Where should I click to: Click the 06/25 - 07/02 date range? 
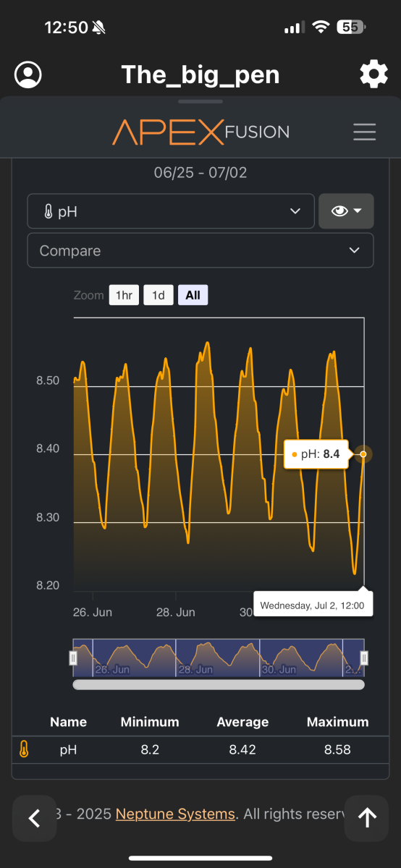click(200, 173)
